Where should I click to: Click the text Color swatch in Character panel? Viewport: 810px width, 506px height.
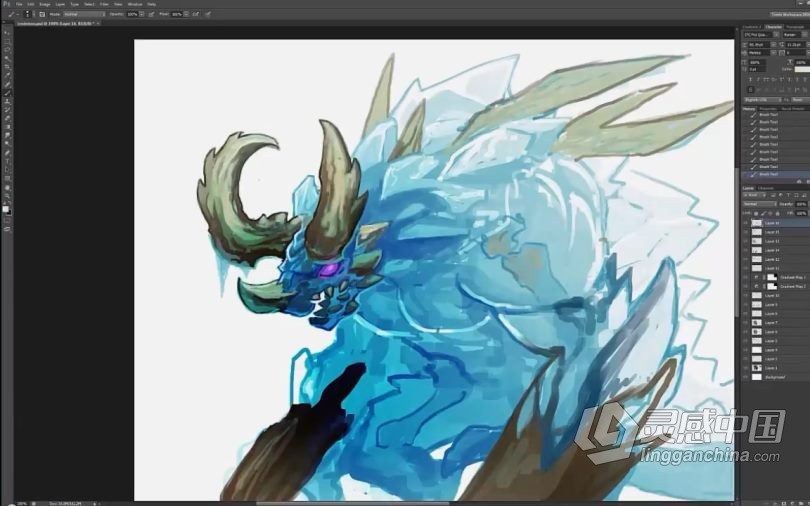802,69
